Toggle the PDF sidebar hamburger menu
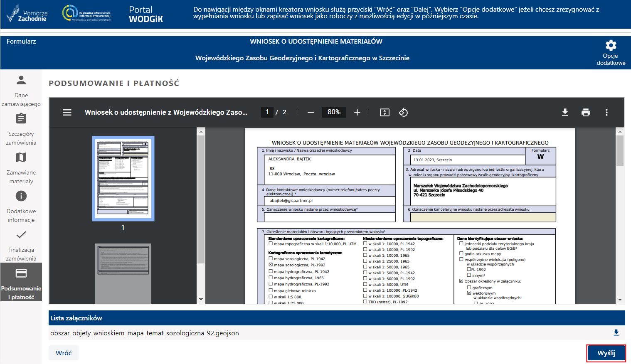This screenshot has width=631, height=364. click(67, 112)
